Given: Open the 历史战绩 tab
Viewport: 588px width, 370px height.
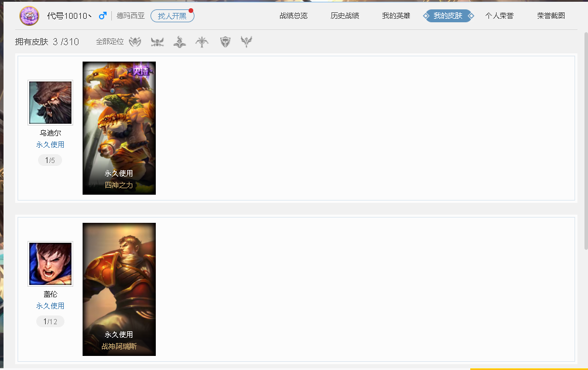Looking at the screenshot, I should point(344,16).
